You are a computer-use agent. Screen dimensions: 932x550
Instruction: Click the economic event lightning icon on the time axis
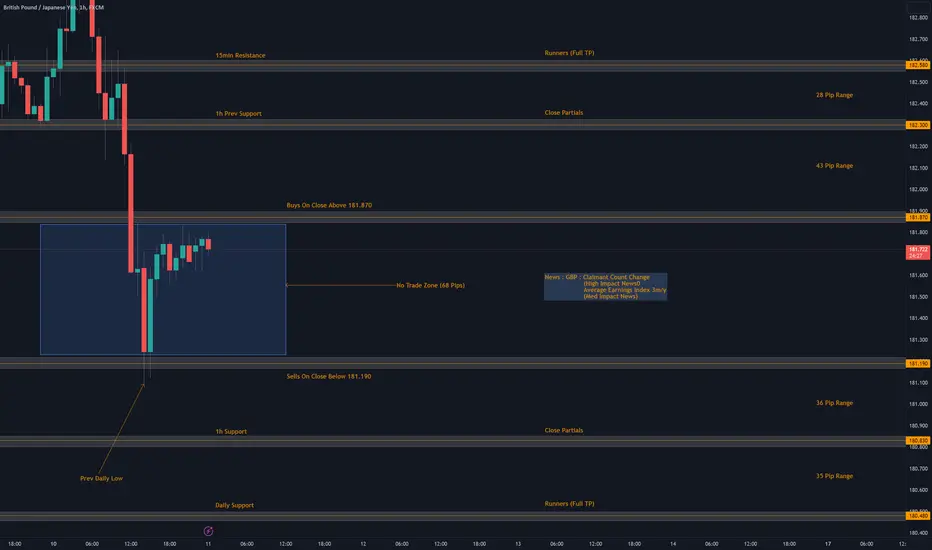[x=208, y=531]
